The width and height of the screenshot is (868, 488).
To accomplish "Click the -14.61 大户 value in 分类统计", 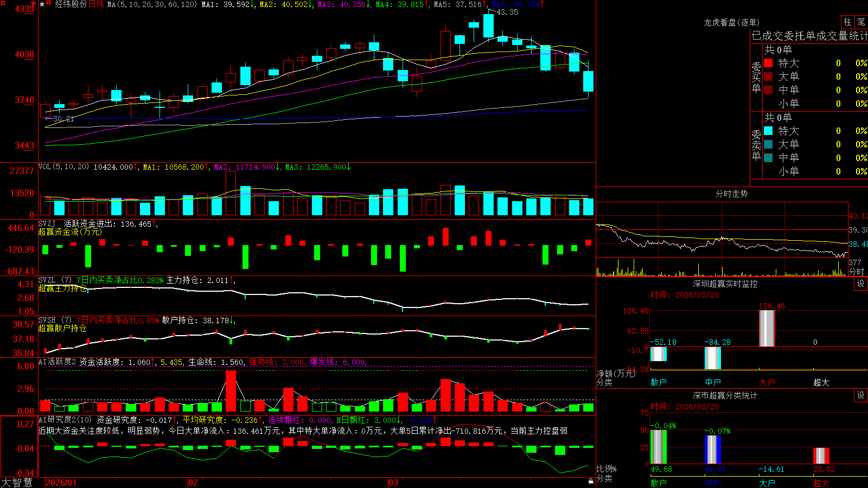I will click(x=771, y=469).
